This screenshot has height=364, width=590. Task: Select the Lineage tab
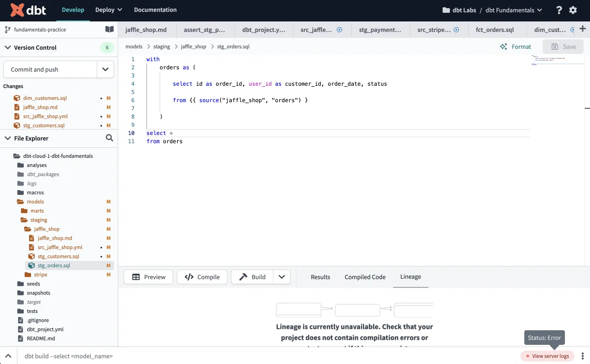(411, 277)
